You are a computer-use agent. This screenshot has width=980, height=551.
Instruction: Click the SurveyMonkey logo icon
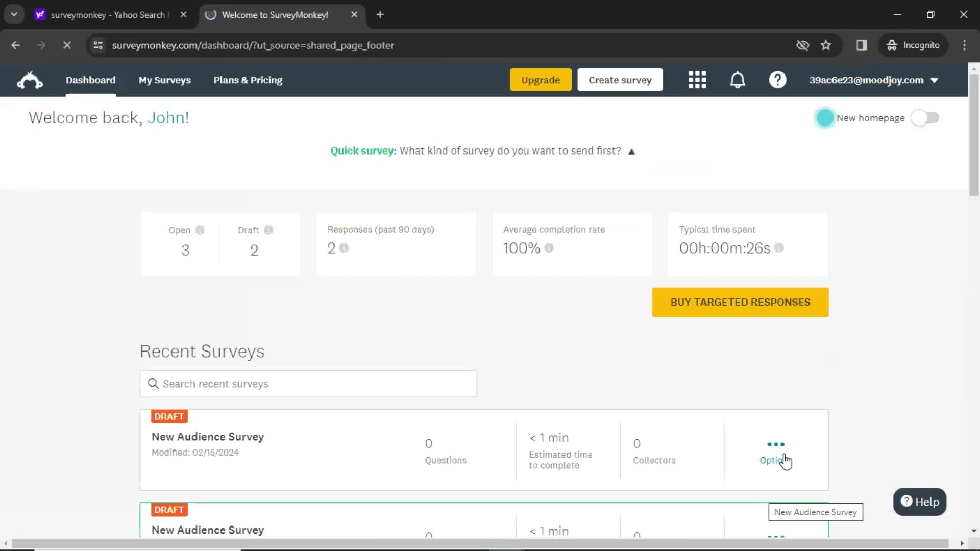pos(29,80)
